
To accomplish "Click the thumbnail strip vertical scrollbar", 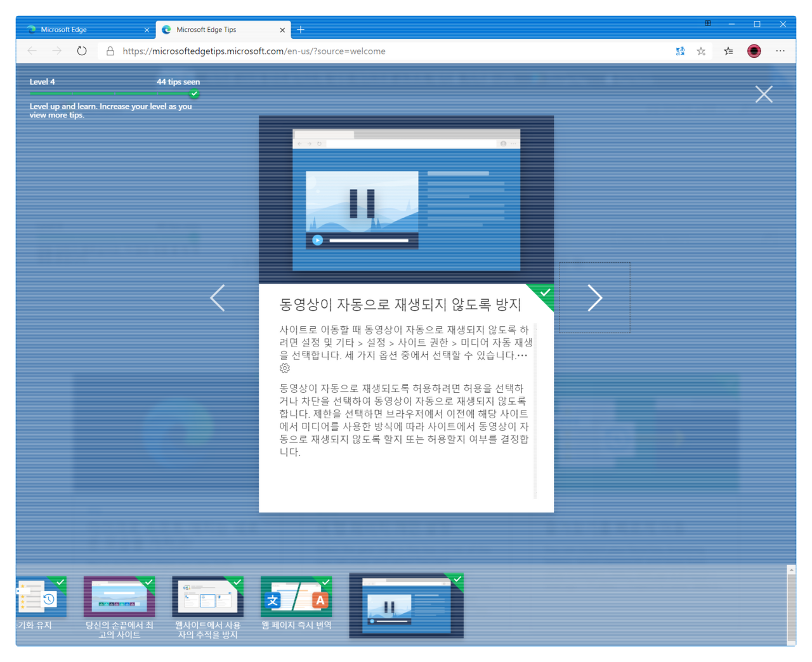I will click(x=791, y=605).
